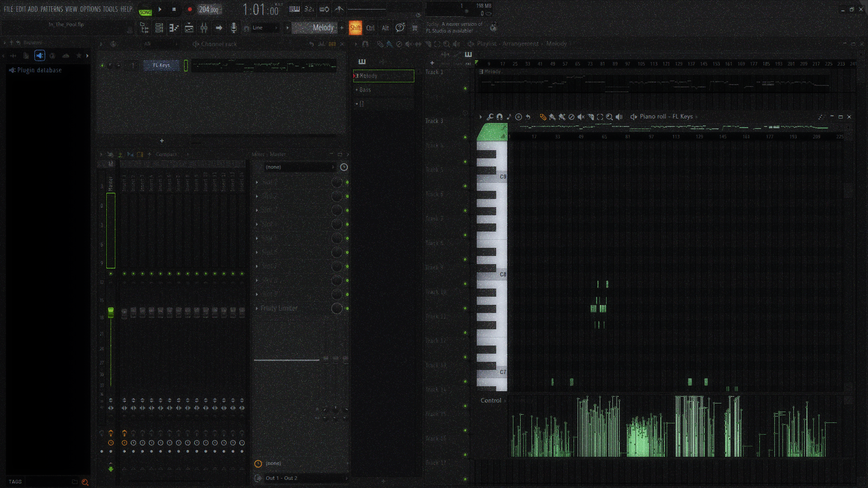Image resolution: width=868 pixels, height=488 pixels.
Task: Toggle the FL Keys channel mute light
Action: [x=102, y=66]
